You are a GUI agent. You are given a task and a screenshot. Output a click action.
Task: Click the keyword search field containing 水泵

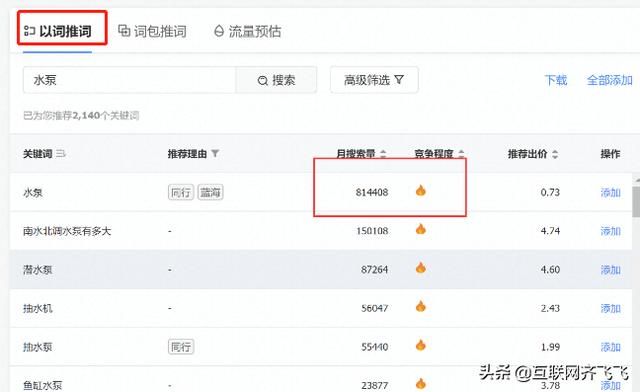tap(129, 80)
